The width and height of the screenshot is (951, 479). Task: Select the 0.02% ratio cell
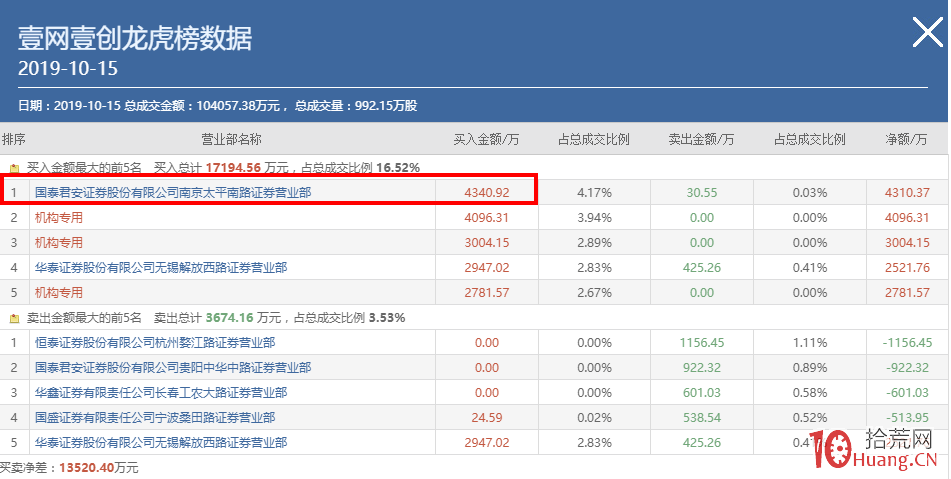(594, 417)
